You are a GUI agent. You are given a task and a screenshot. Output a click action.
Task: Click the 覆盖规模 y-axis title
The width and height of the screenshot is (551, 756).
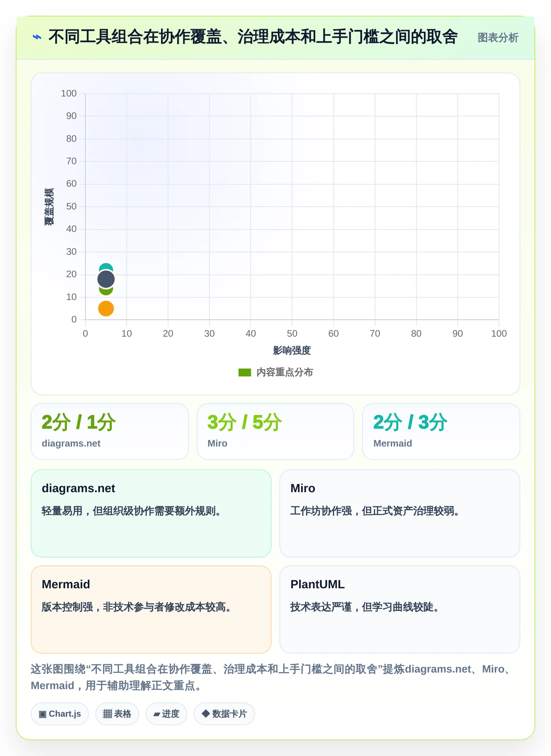pyautogui.click(x=49, y=207)
